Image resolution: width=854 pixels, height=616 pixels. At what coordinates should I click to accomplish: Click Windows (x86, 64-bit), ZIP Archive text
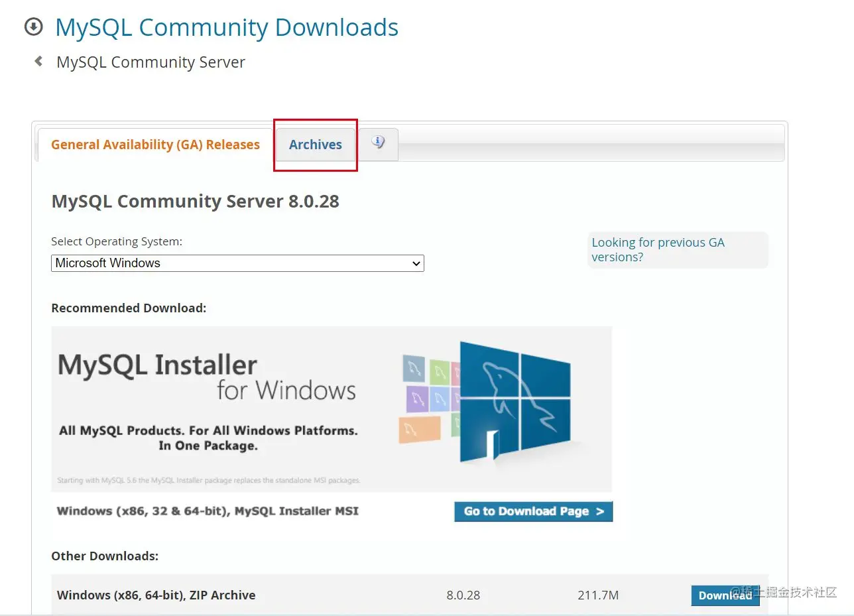click(156, 595)
